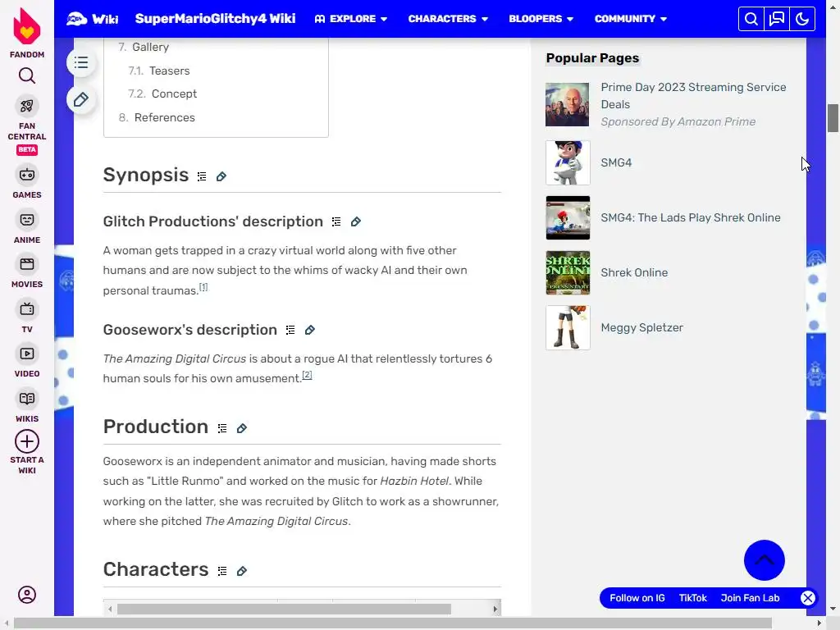
Task: Jump to Gallery in contents
Action: [151, 47]
